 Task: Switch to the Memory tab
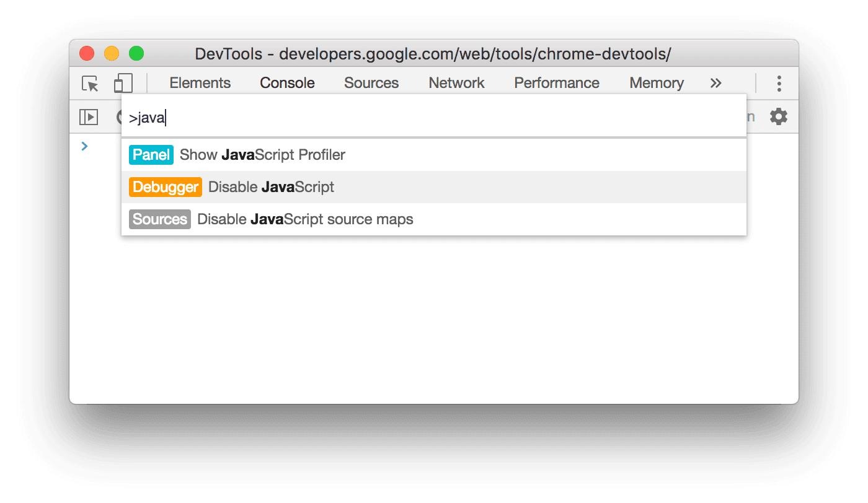(657, 83)
